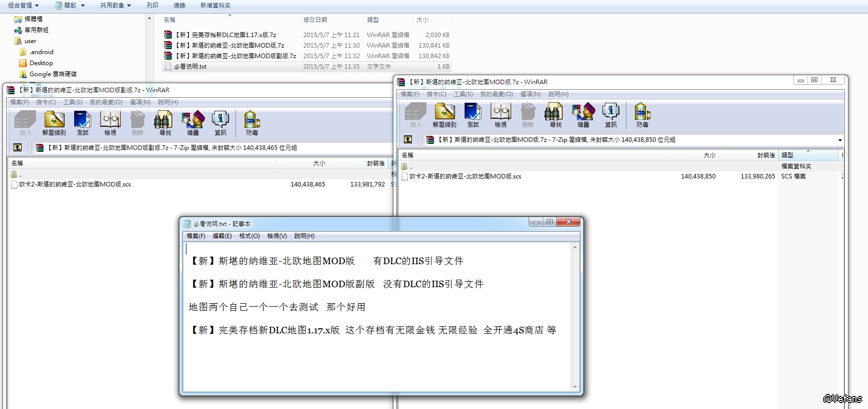Image resolution: width=868 pixels, height=409 pixels.
Task: Open 編輯(E) menu in Notepad
Action: (222, 236)
